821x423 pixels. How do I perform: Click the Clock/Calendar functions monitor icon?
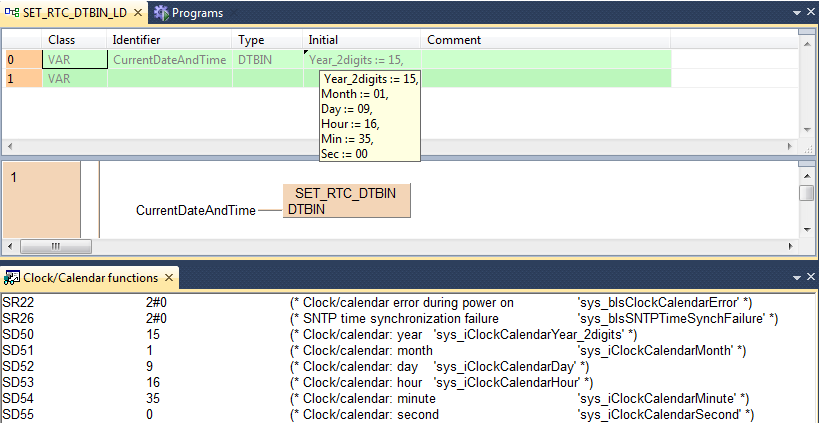point(11,277)
